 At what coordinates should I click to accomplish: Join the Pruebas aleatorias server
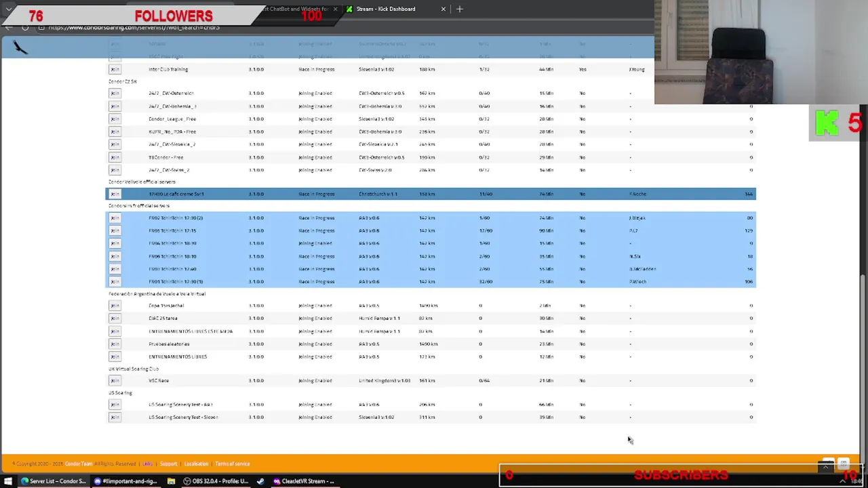[x=115, y=344]
